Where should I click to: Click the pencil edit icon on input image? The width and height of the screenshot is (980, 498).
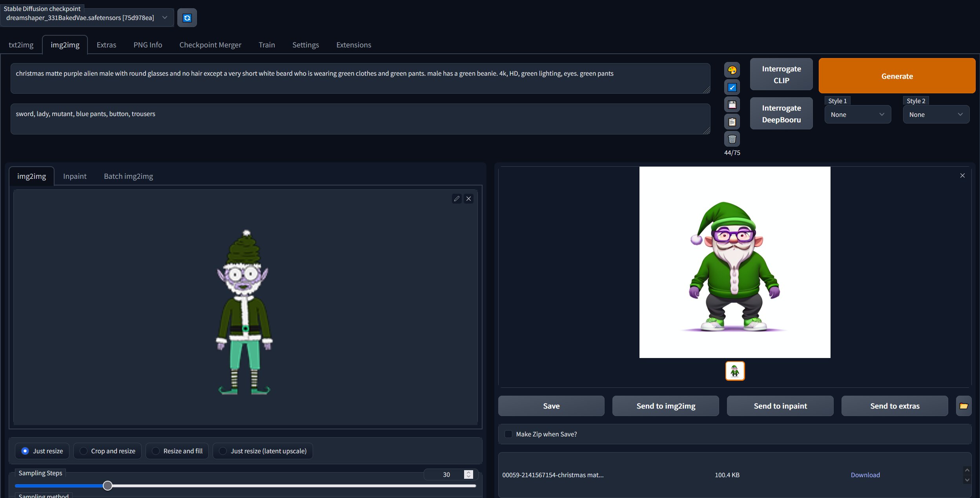(x=457, y=199)
